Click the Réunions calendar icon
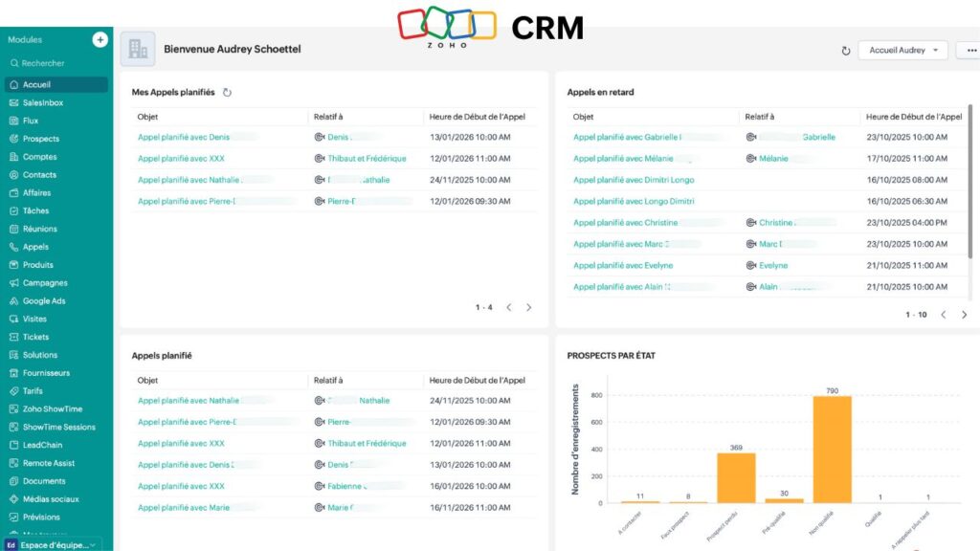The width and height of the screenshot is (980, 551). tap(13, 229)
